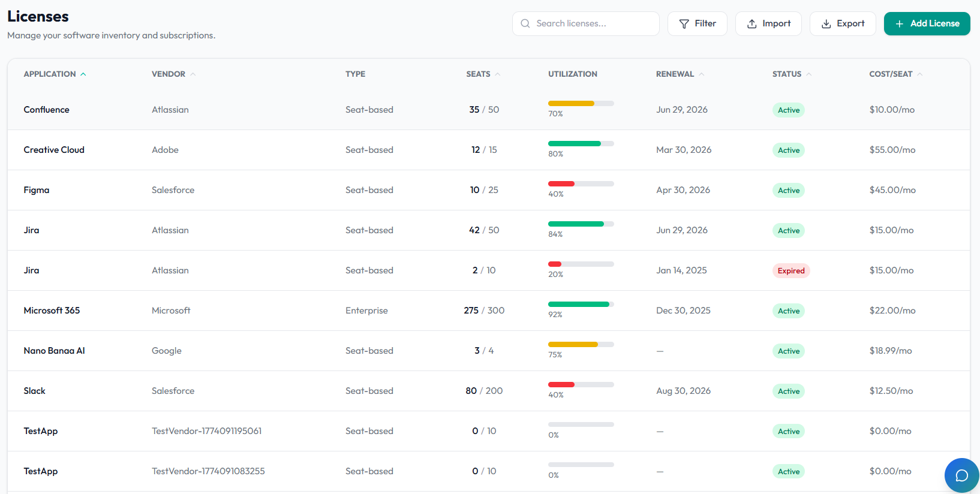Click renewal date Mar 30, 2026
The height and width of the screenshot is (494, 980).
tap(684, 150)
